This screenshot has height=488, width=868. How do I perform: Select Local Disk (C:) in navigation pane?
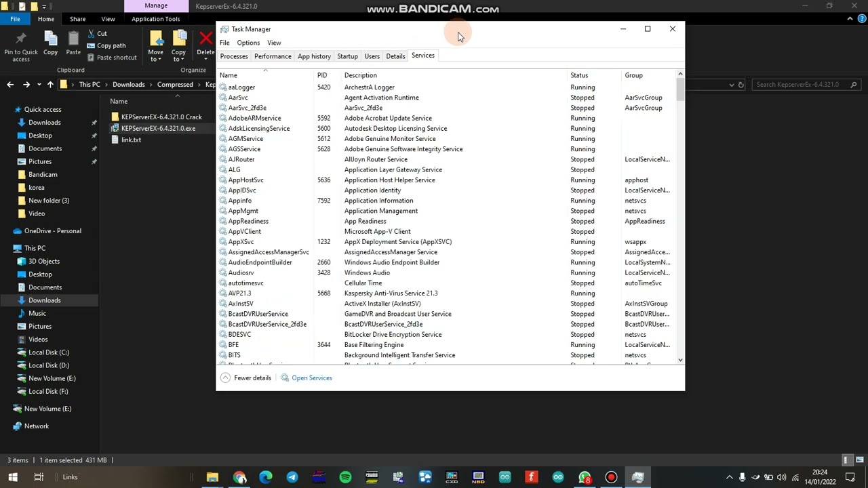(x=49, y=352)
